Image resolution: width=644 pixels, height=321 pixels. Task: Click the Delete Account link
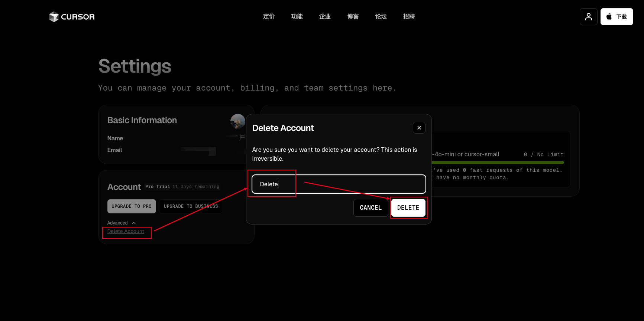tap(126, 232)
